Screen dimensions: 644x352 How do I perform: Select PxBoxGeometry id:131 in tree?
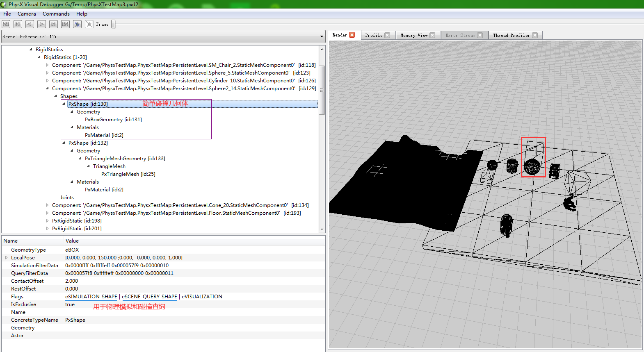click(x=113, y=120)
